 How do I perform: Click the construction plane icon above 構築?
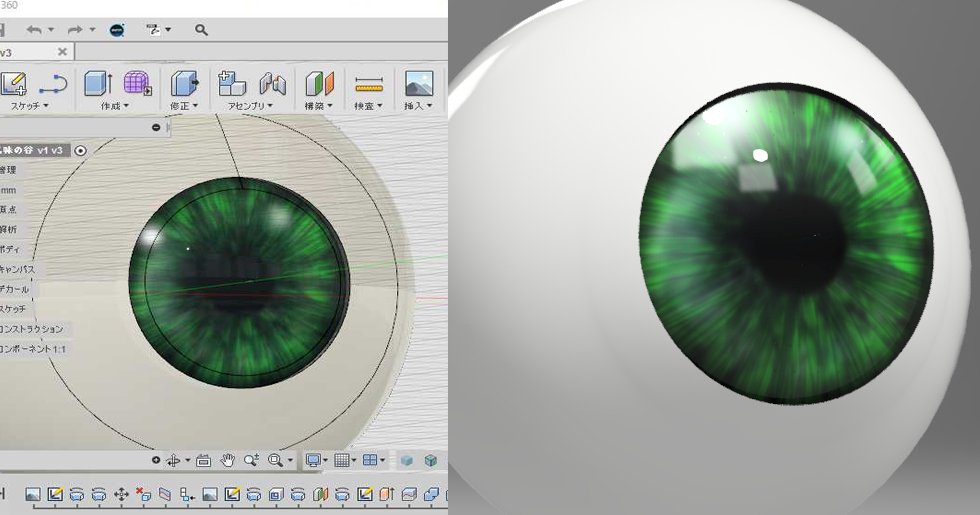pos(319,83)
